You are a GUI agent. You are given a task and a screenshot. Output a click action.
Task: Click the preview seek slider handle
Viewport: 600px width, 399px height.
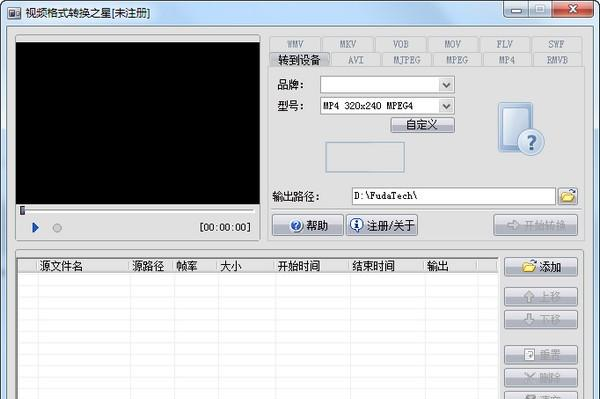click(x=22, y=210)
